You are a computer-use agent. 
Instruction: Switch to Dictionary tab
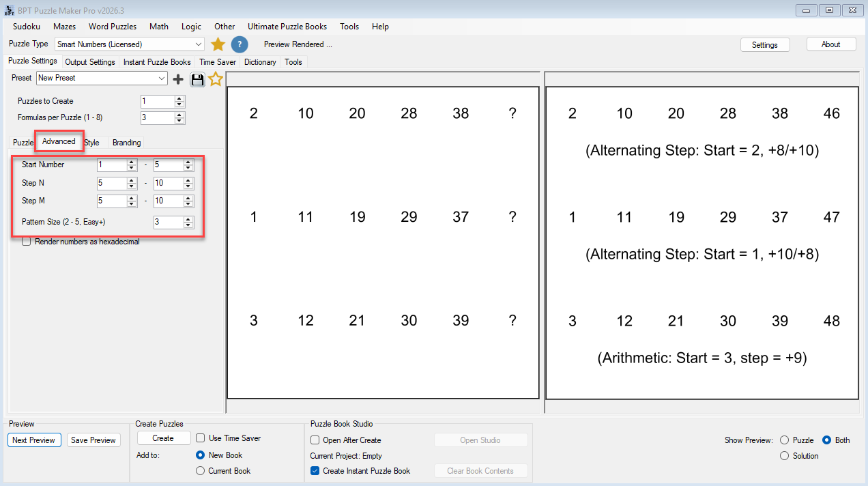tap(260, 62)
